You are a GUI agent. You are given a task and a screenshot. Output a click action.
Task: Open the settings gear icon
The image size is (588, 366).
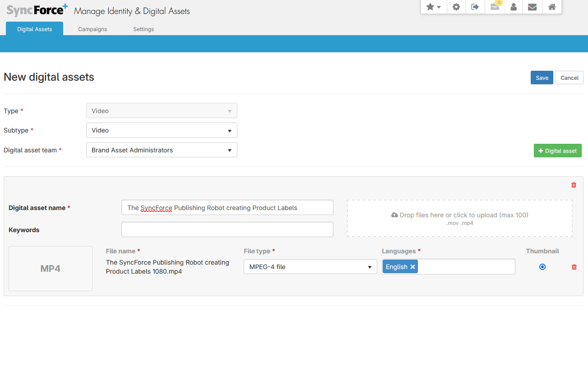456,7
